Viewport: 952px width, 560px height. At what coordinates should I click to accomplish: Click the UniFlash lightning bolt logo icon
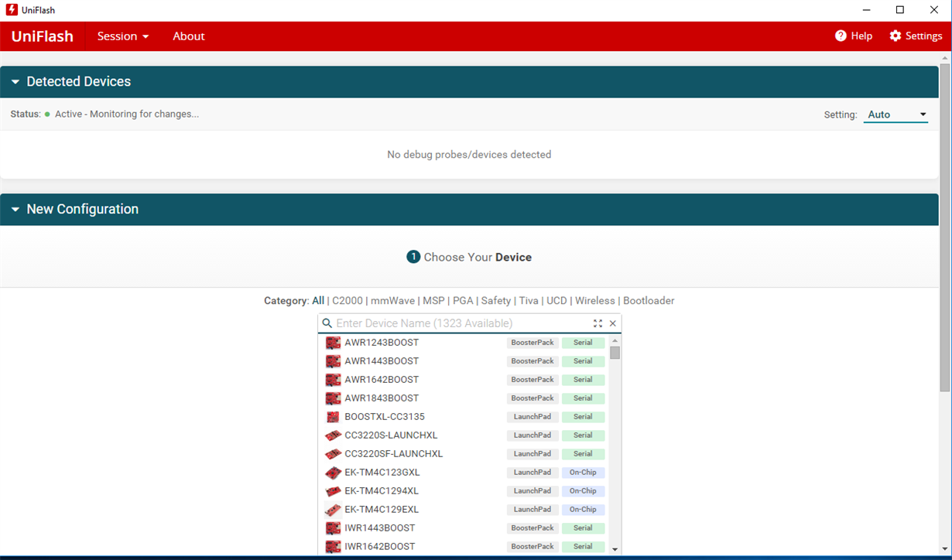[12, 9]
